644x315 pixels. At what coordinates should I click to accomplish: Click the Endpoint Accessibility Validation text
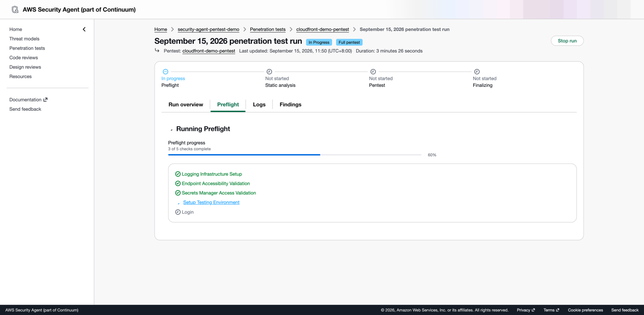point(216,183)
